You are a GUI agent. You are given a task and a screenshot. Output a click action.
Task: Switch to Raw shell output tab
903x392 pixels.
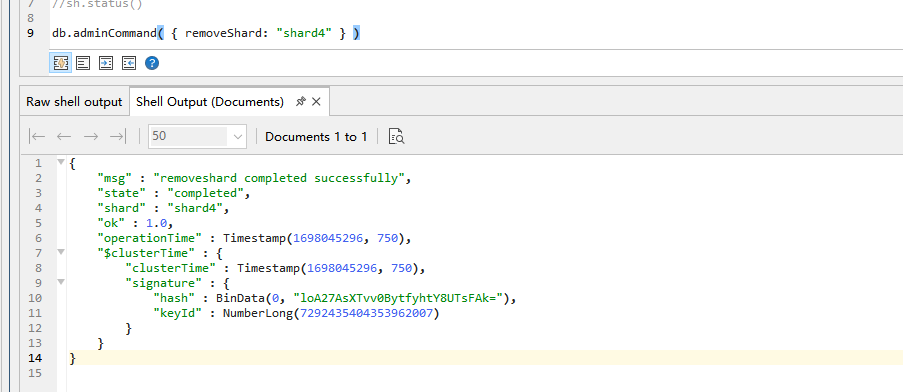coord(74,102)
